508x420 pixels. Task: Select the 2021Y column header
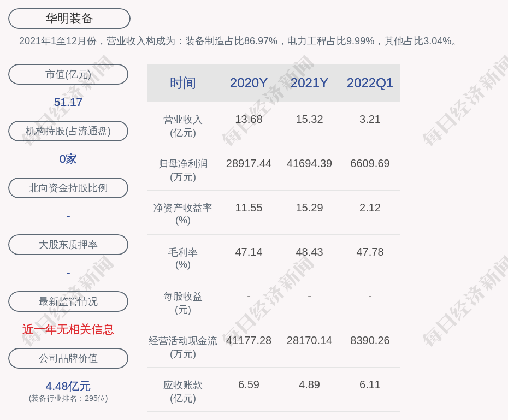[x=309, y=83]
